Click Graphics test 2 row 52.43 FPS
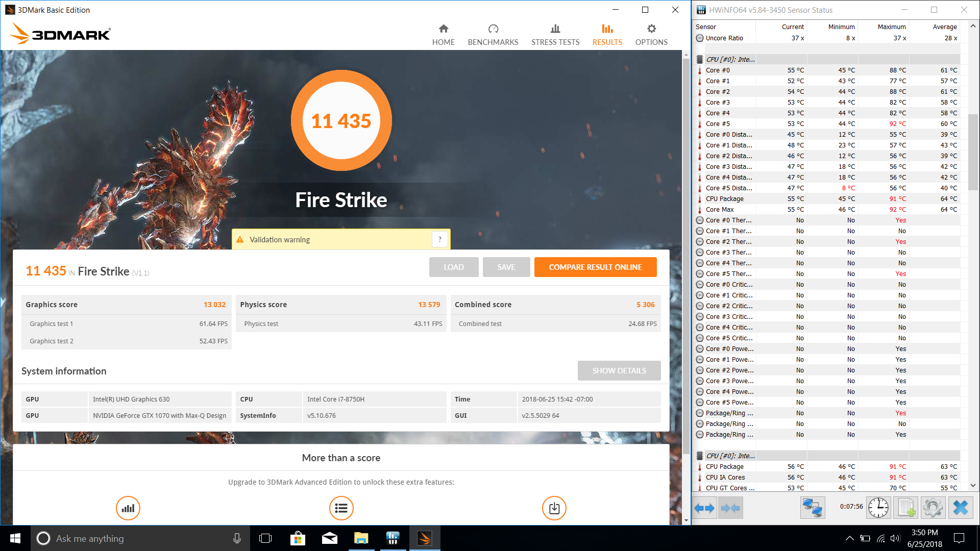This screenshot has width=980, height=551. point(127,341)
